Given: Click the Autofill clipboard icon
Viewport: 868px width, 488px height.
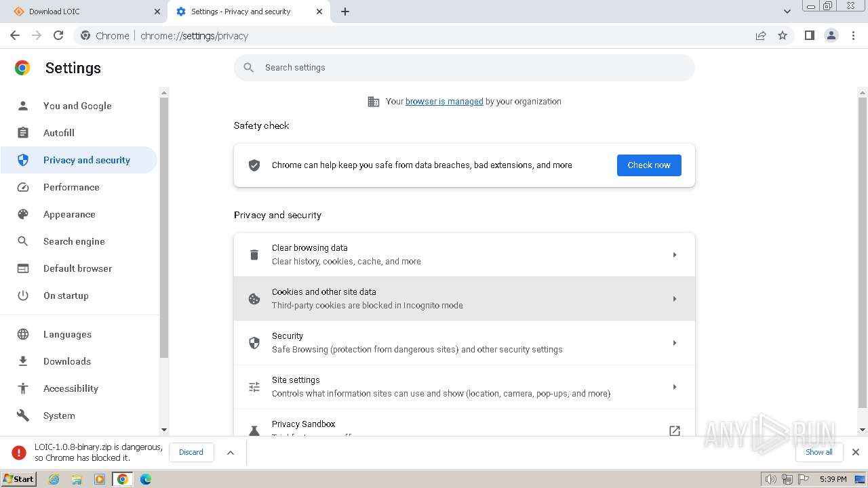Looking at the screenshot, I should coord(23,133).
